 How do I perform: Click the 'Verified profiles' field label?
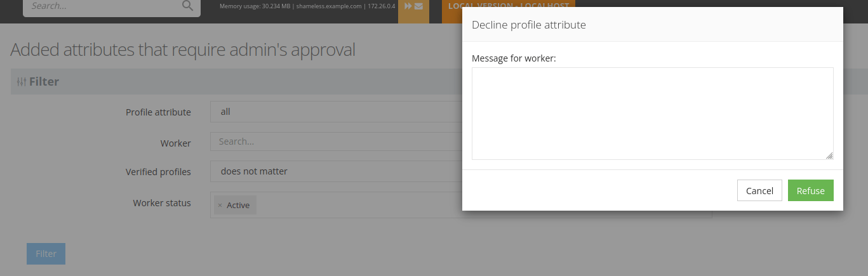[x=158, y=171]
